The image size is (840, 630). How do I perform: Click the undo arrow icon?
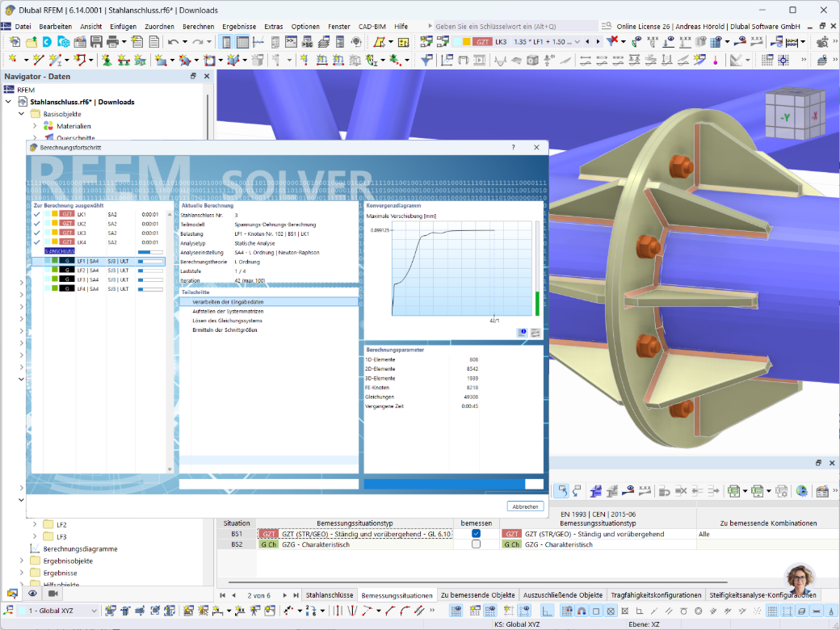click(x=173, y=42)
